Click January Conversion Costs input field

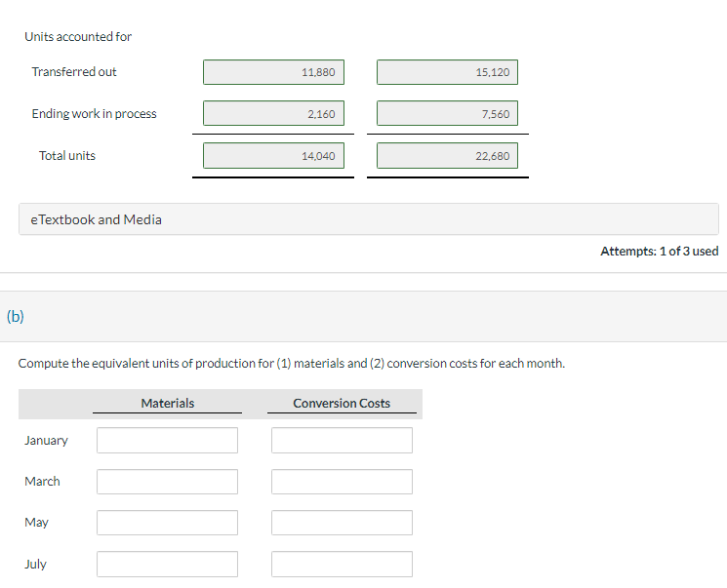click(x=342, y=440)
